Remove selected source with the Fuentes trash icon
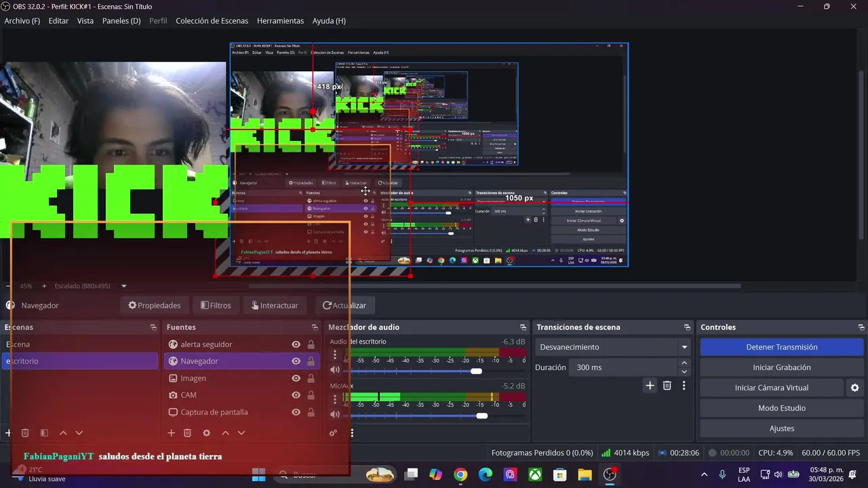Screen dimensions: 868x488 188,432
